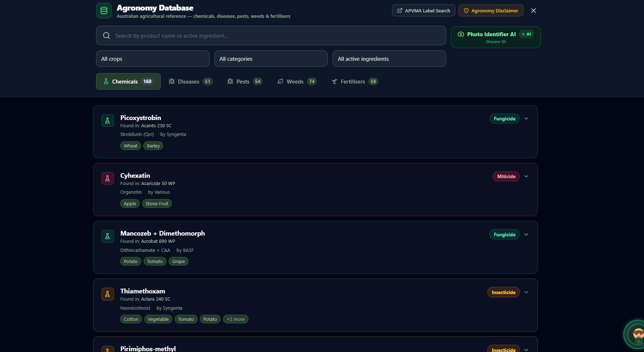Click the Potato tag on Thiamethoxam
Image resolution: width=644 pixels, height=352 pixels.
pyautogui.click(x=210, y=319)
